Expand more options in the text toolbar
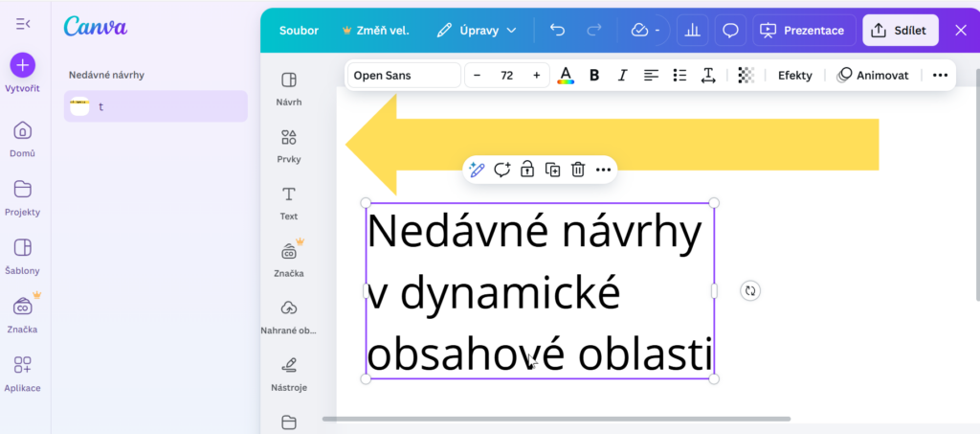 tap(940, 75)
